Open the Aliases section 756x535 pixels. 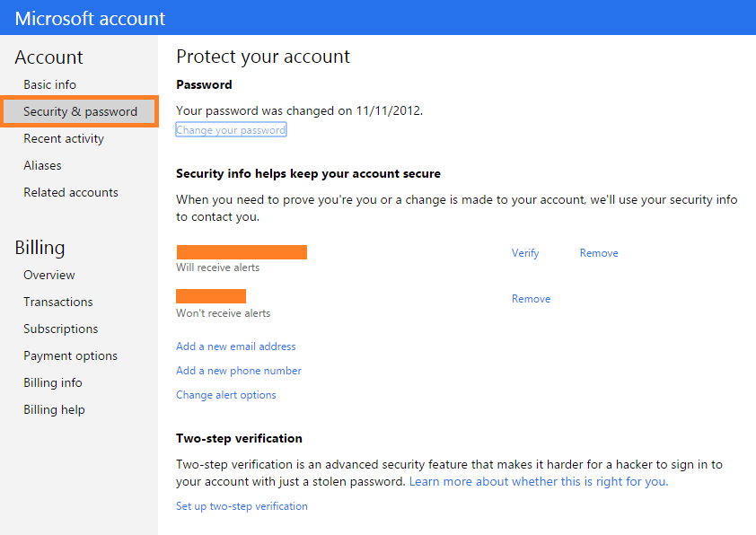tap(42, 166)
